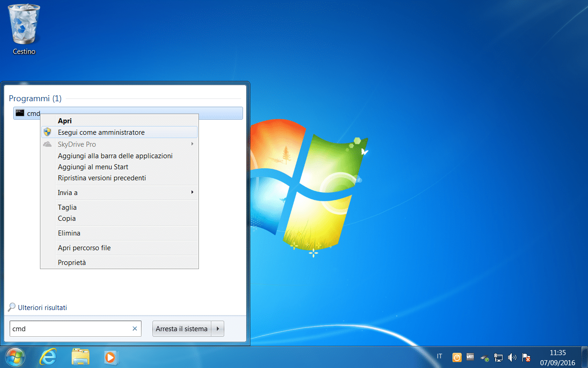
Task: Expand the SkyDrive Pro submenu
Action: (x=119, y=144)
